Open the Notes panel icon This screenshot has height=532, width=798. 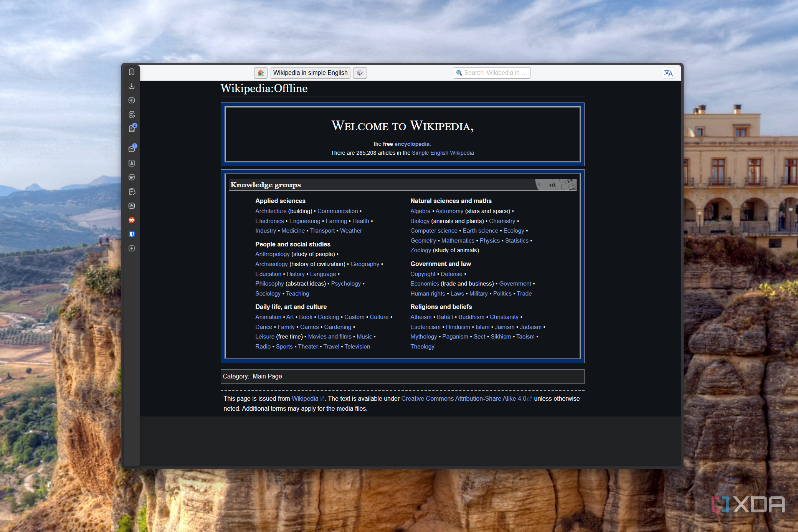[132, 114]
